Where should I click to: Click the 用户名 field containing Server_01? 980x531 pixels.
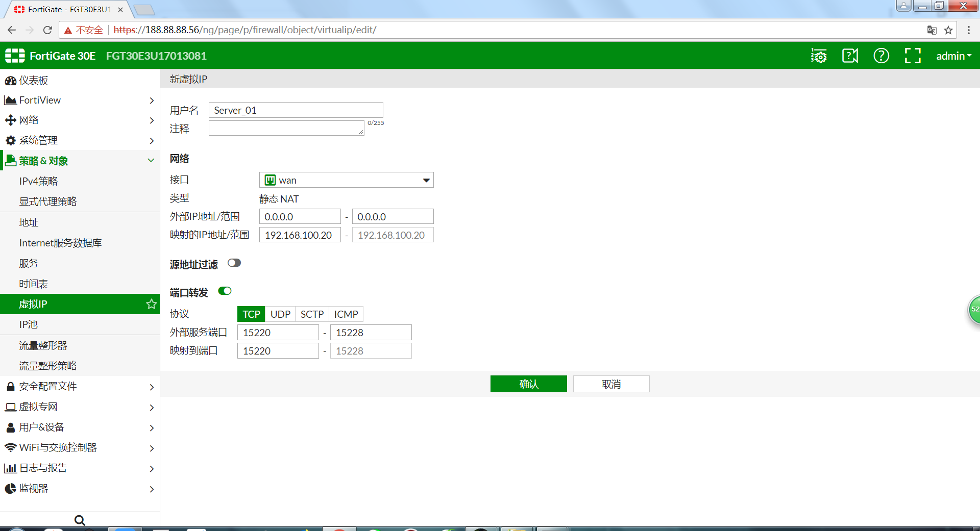click(296, 110)
